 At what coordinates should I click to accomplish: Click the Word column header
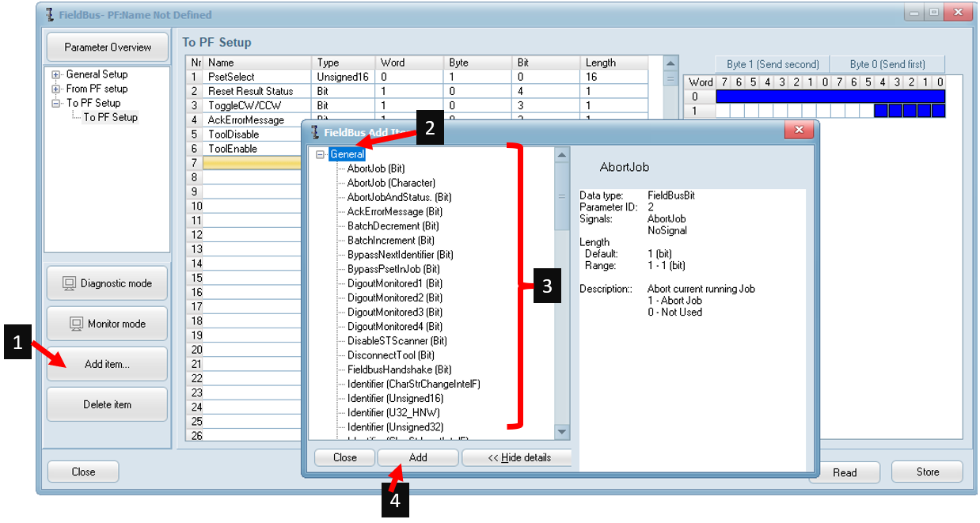410,63
